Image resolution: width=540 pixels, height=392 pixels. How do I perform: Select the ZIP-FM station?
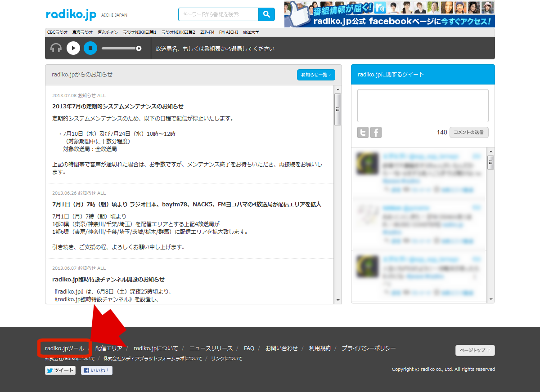click(207, 32)
